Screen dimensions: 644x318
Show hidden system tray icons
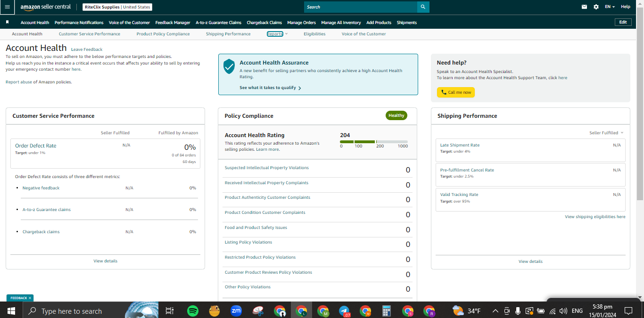click(495, 311)
